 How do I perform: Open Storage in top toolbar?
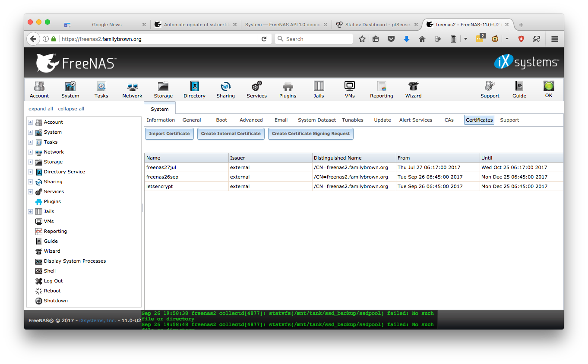click(163, 90)
